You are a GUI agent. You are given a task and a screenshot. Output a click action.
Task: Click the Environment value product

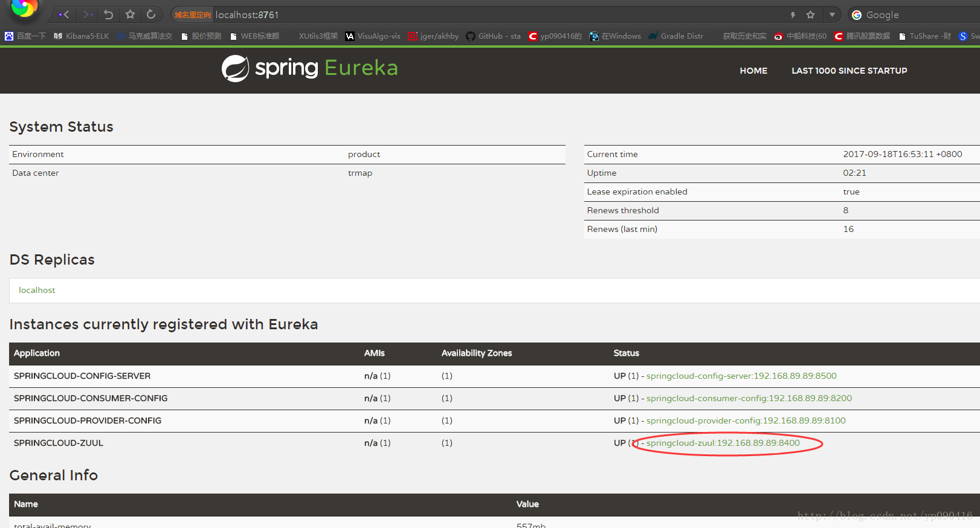[x=364, y=155]
